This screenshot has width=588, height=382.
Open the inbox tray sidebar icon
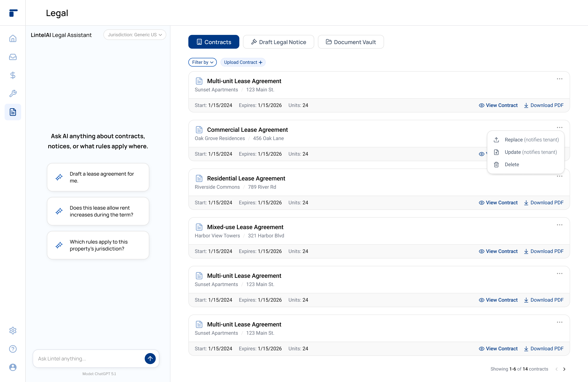click(x=13, y=57)
